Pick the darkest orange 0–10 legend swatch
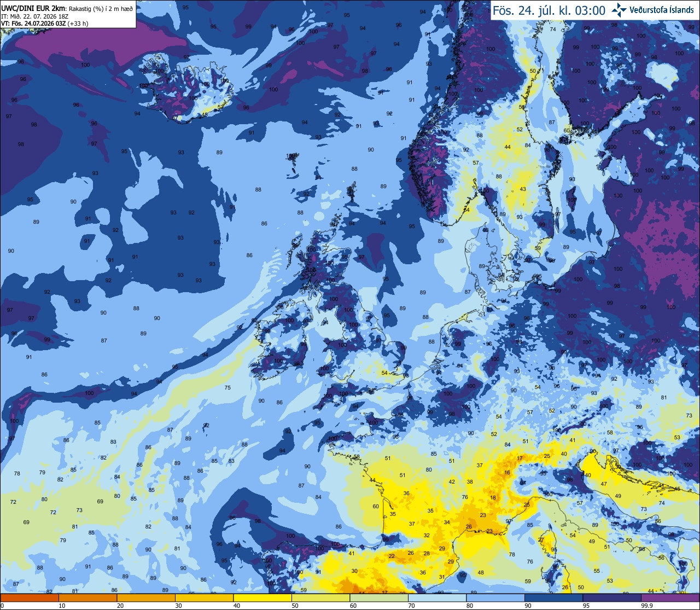 pos(30,597)
